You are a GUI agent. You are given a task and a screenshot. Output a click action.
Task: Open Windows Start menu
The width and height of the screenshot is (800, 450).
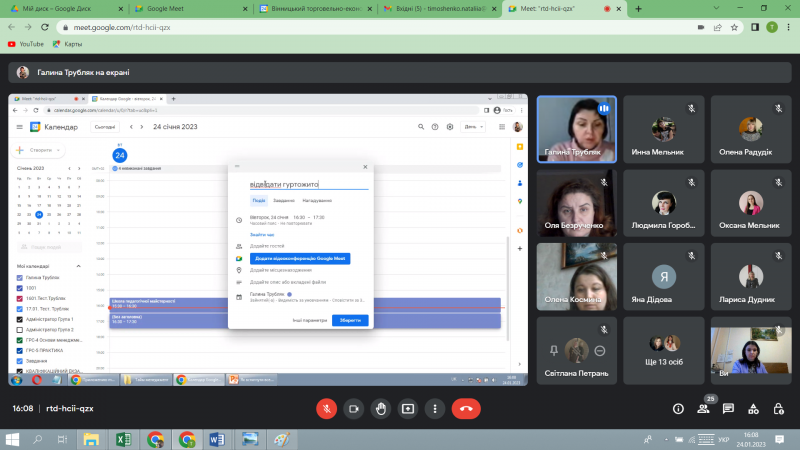[x=12, y=439]
